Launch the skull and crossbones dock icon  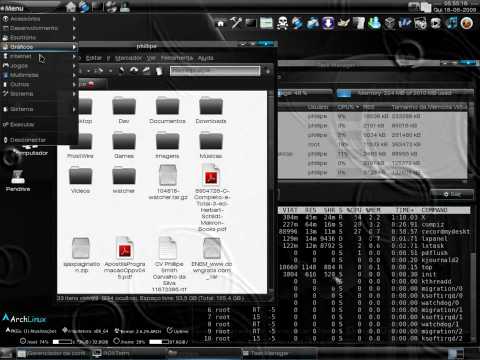(x=282, y=24)
